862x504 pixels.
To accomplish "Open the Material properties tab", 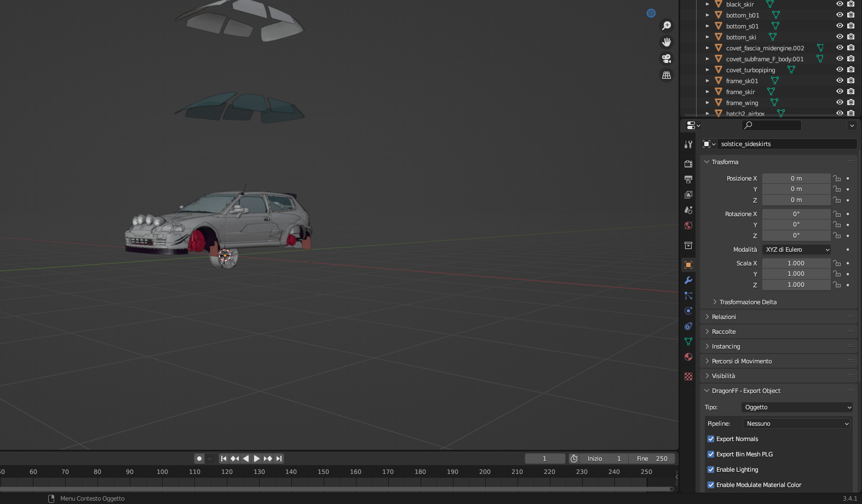I will (x=688, y=357).
